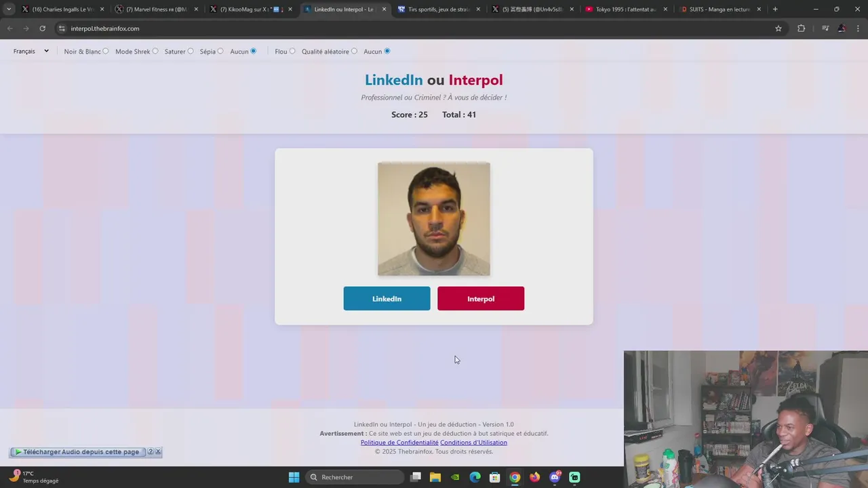This screenshot has width=868, height=488.
Task: Open the Chrome profile avatar
Action: (x=842, y=28)
